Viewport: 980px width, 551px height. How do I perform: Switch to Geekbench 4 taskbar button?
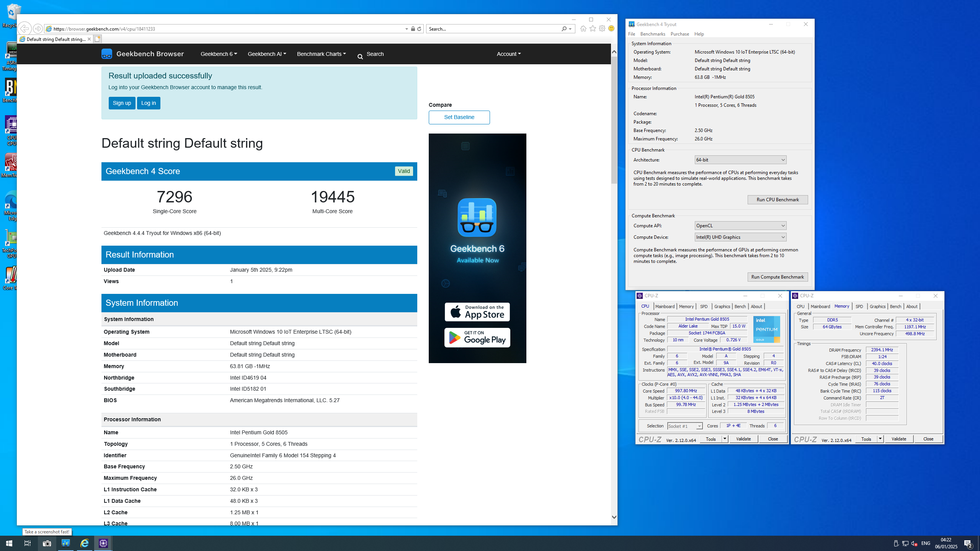point(66,543)
